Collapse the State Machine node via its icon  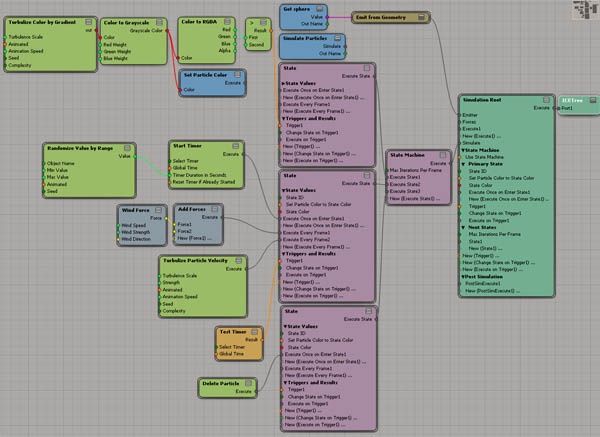click(x=443, y=155)
